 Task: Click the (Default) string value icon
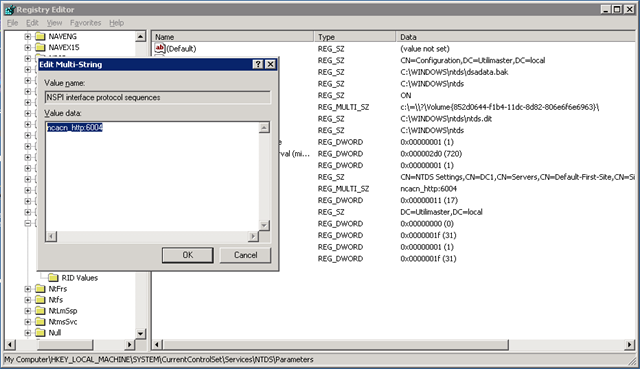160,49
